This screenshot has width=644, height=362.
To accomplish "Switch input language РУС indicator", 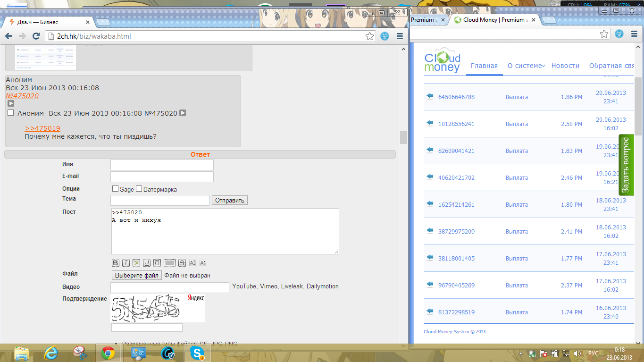I will (593, 353).
